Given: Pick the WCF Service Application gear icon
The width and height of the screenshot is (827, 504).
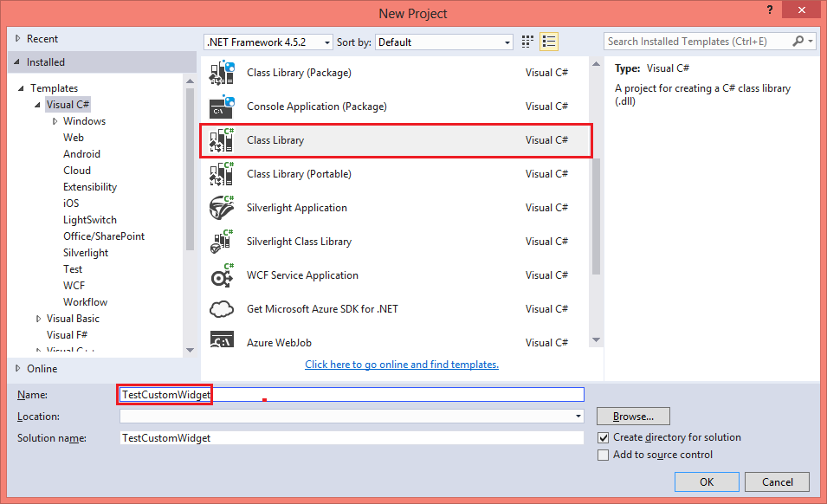Looking at the screenshot, I should click(222, 275).
